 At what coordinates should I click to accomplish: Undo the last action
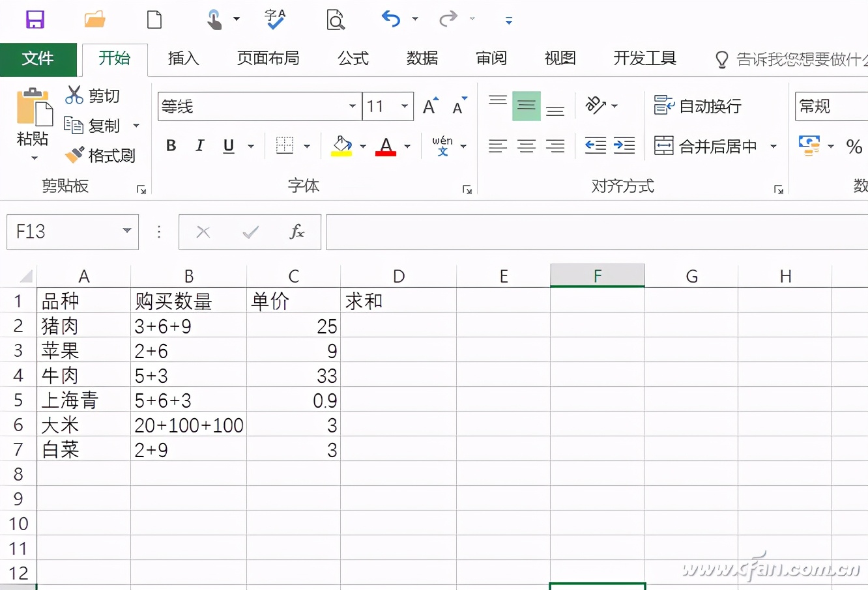click(x=390, y=19)
